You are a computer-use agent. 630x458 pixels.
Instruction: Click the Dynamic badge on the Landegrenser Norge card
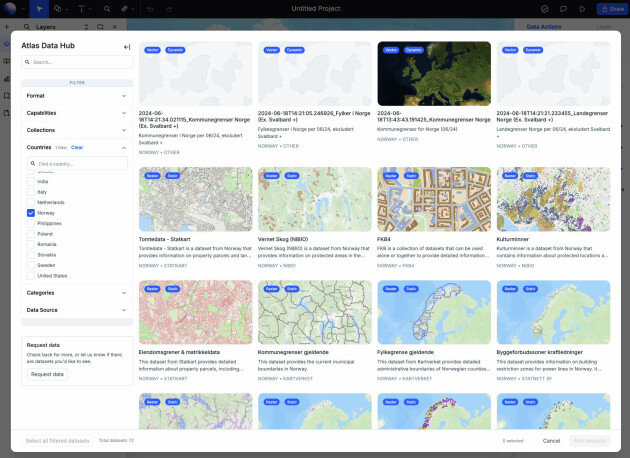pos(533,50)
